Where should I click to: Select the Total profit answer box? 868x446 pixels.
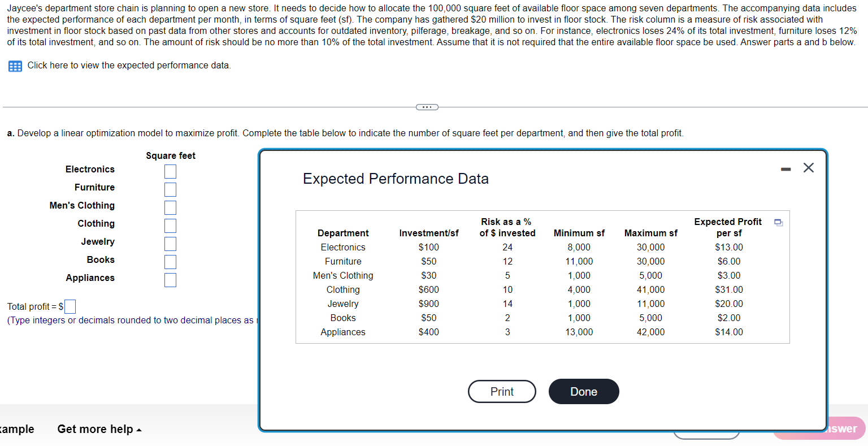70,306
